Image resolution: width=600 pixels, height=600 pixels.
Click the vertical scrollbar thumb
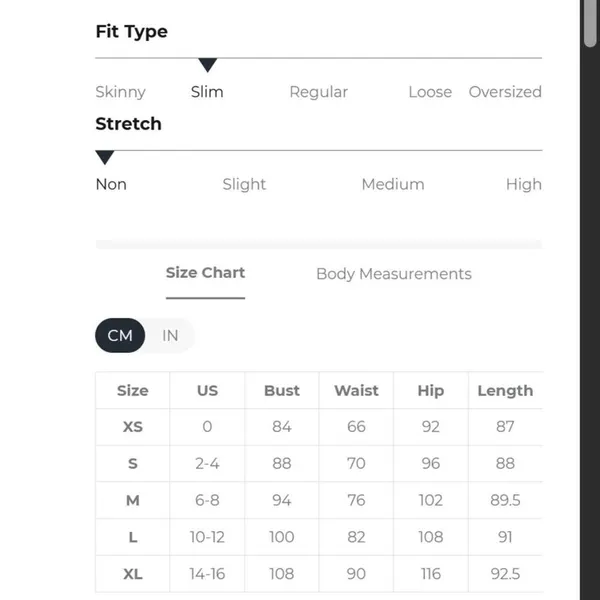coord(590,23)
